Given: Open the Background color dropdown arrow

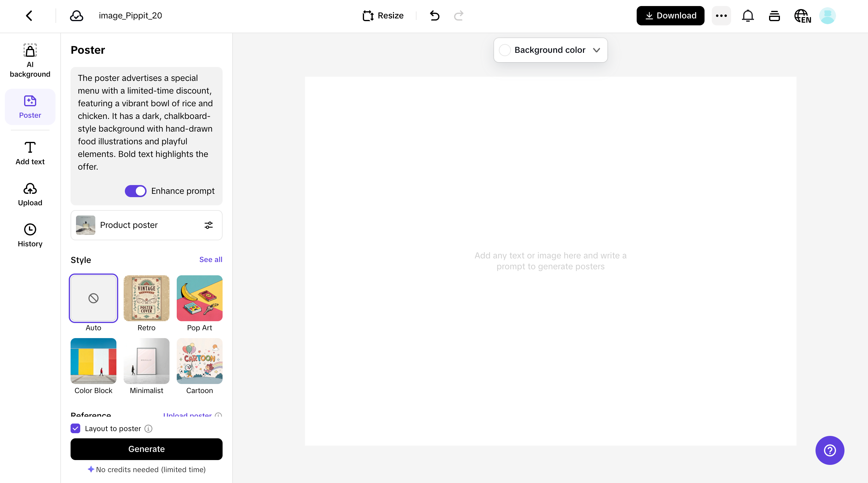Looking at the screenshot, I should tap(597, 50).
